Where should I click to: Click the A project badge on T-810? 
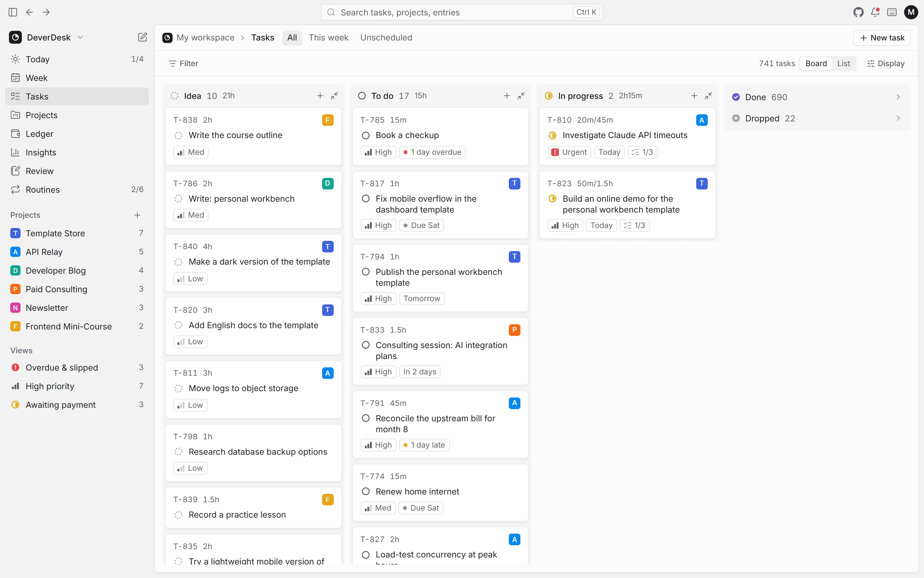(x=702, y=120)
